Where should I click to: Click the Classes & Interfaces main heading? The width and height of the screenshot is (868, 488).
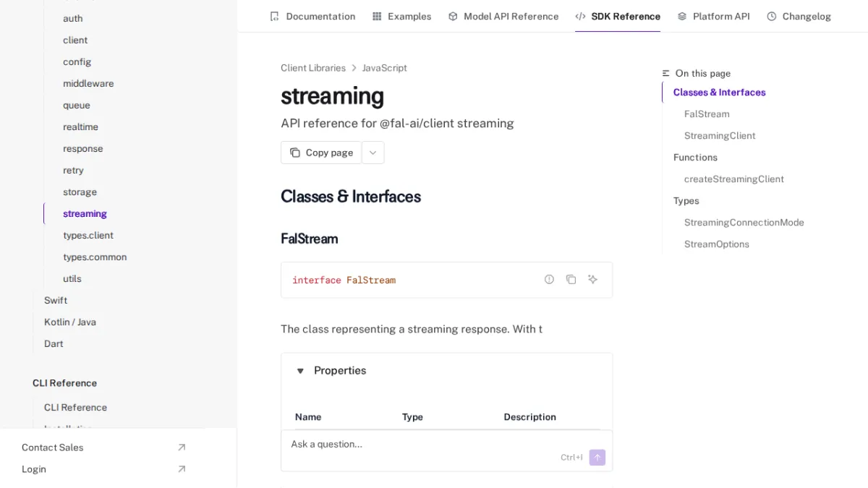(351, 197)
